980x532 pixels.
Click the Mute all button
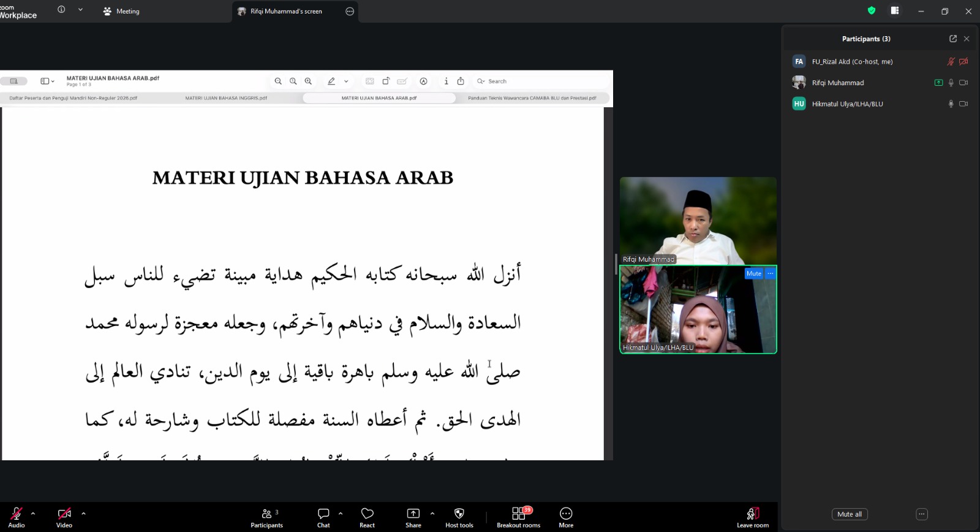point(850,514)
